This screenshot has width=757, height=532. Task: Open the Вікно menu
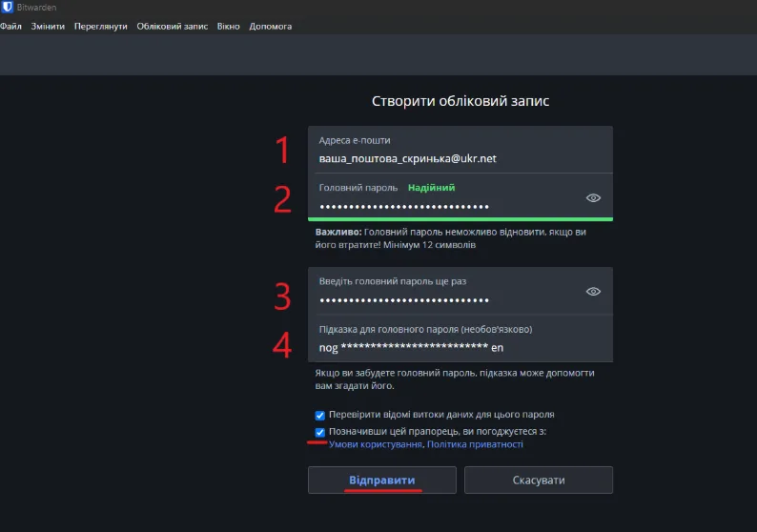pos(229,26)
